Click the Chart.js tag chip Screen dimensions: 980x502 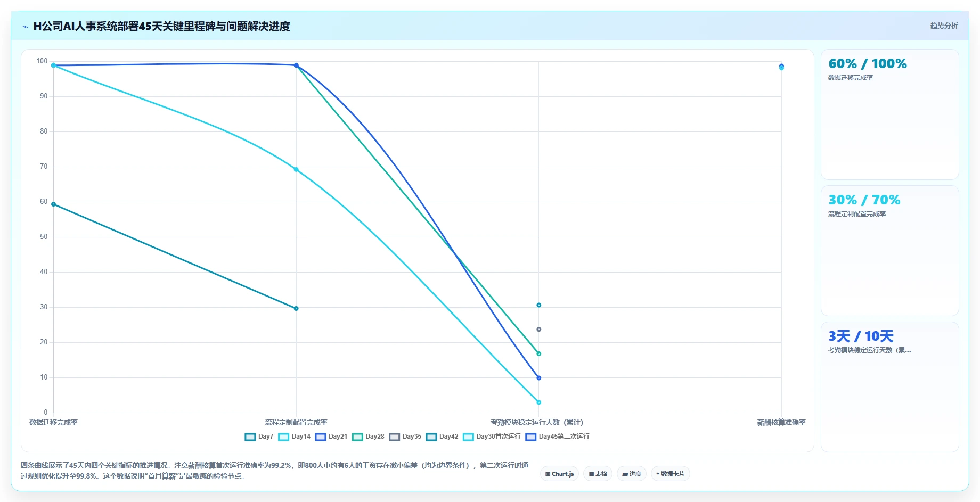click(x=559, y=474)
